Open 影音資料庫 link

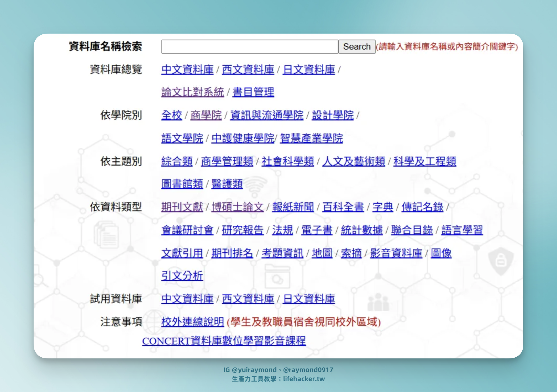click(x=396, y=253)
